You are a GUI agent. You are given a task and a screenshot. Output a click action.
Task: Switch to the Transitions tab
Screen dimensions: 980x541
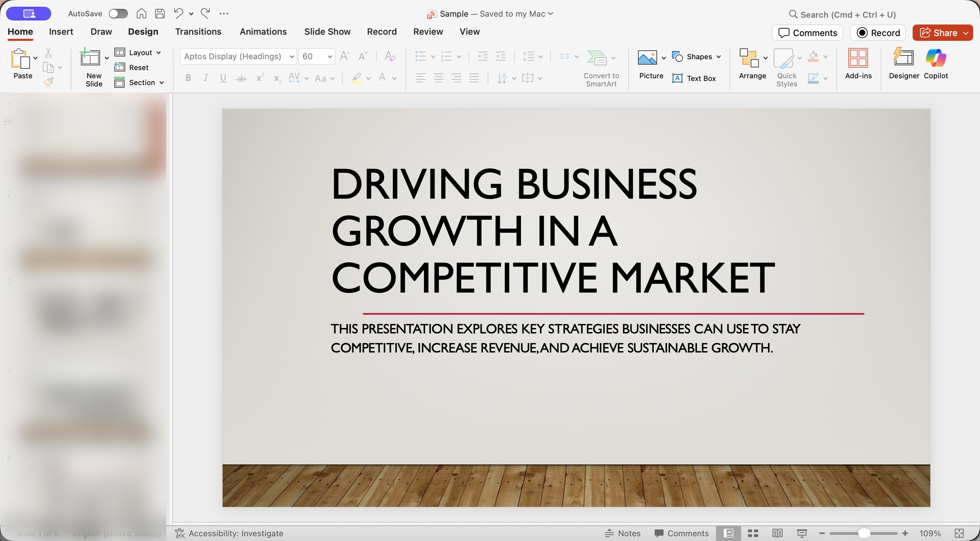coord(198,32)
